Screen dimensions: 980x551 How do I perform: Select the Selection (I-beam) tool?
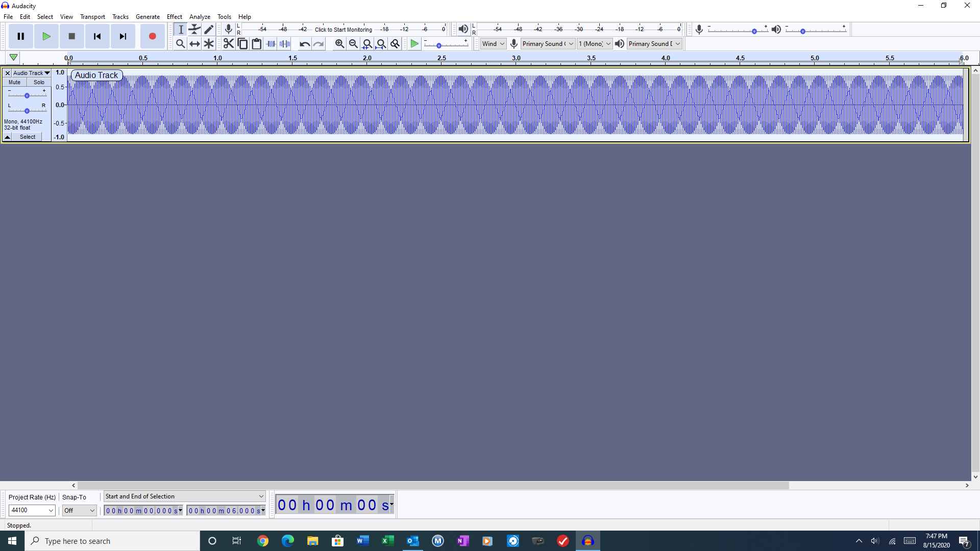click(181, 29)
